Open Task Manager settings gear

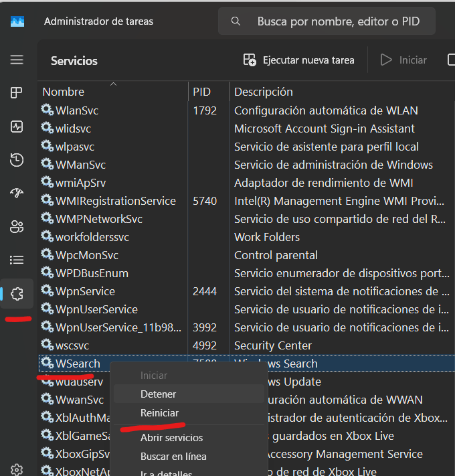click(16, 469)
